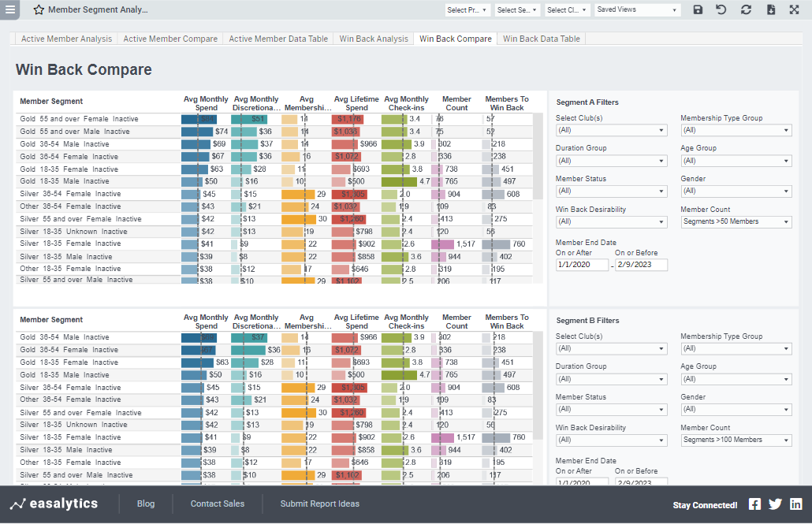Select Segment A Gender filter option All
This screenshot has height=524, width=812.
[x=736, y=191]
